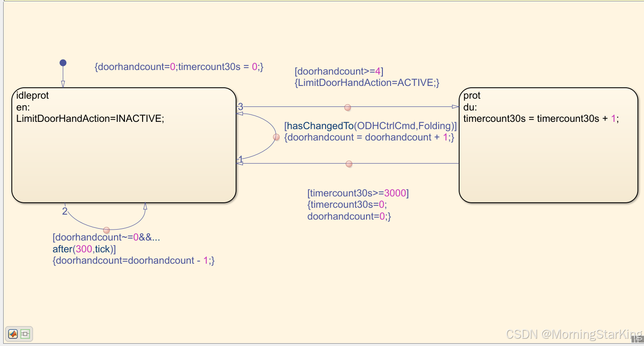Select the junction on transition 3
Screen dimensions: 644x346
click(347, 107)
